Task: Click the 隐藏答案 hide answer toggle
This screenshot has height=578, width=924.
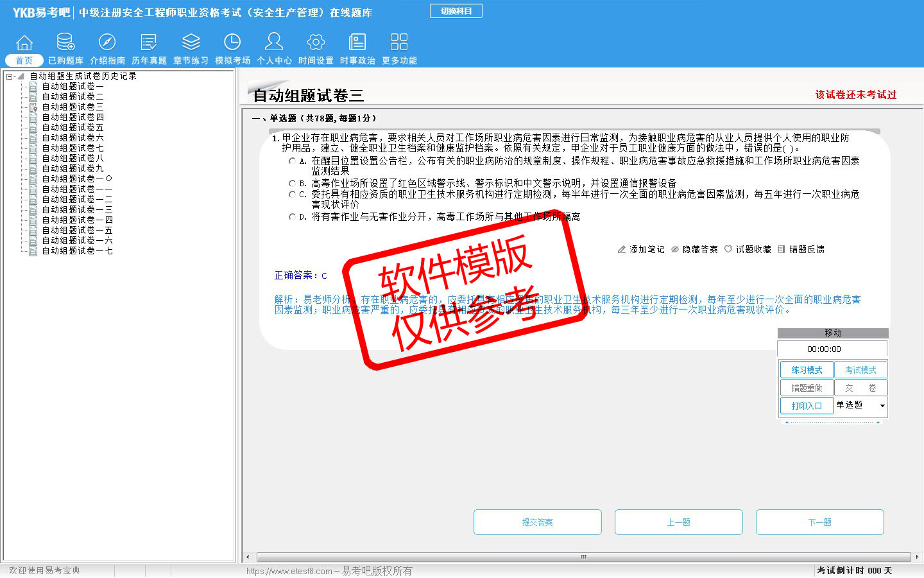Action: tap(694, 249)
